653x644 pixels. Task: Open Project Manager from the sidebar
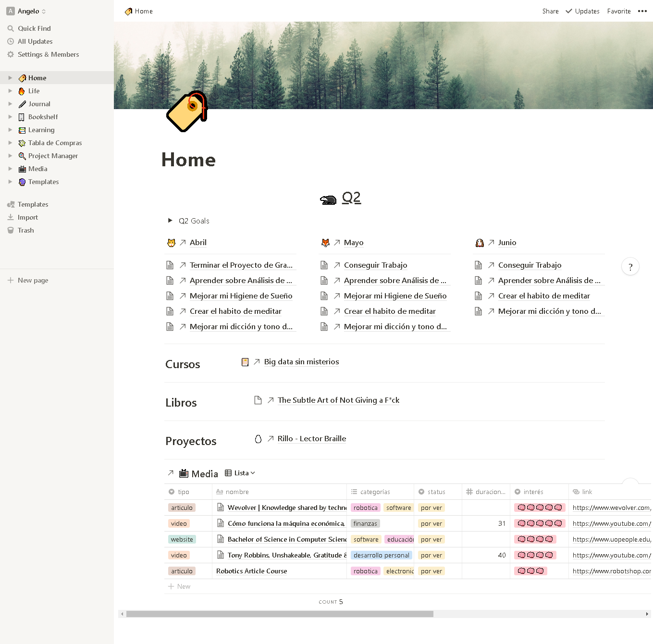pos(53,156)
